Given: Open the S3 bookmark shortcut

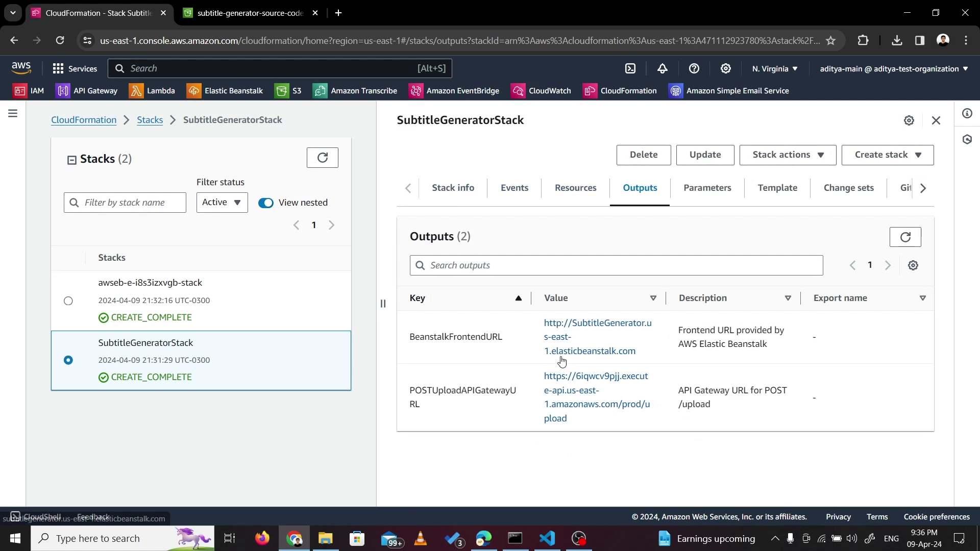Looking at the screenshot, I should pyautogui.click(x=288, y=91).
